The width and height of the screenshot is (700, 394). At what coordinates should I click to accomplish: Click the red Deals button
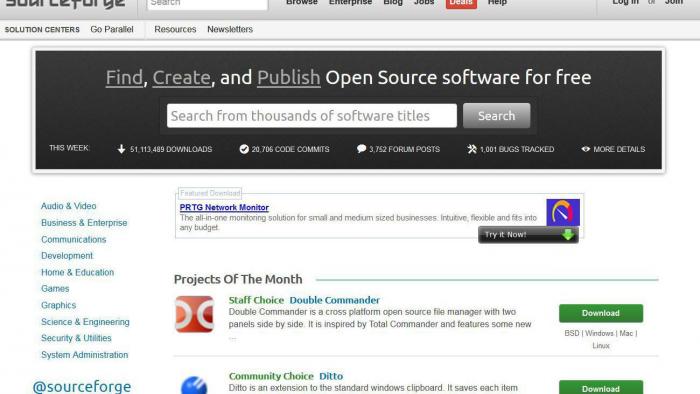461,4
